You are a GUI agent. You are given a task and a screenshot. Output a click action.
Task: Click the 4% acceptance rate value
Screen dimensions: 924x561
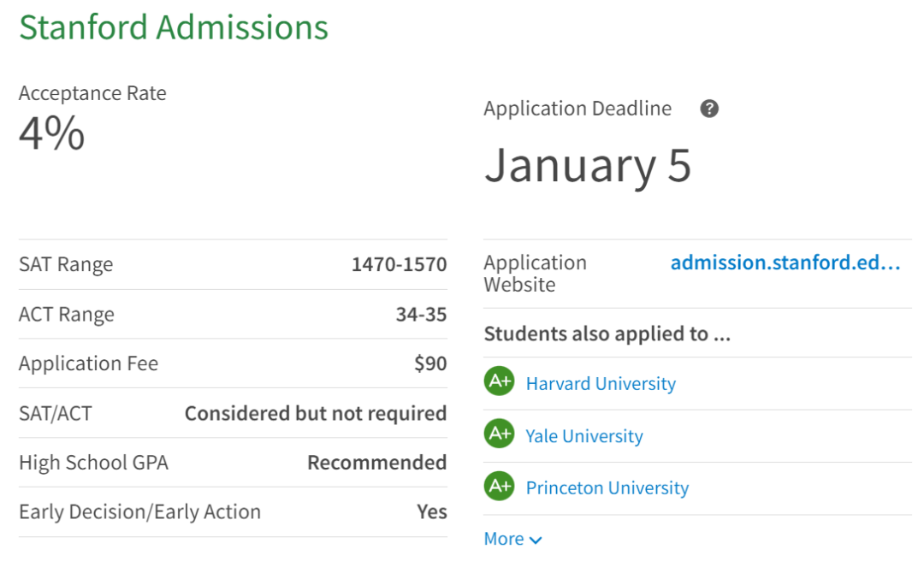point(52,134)
